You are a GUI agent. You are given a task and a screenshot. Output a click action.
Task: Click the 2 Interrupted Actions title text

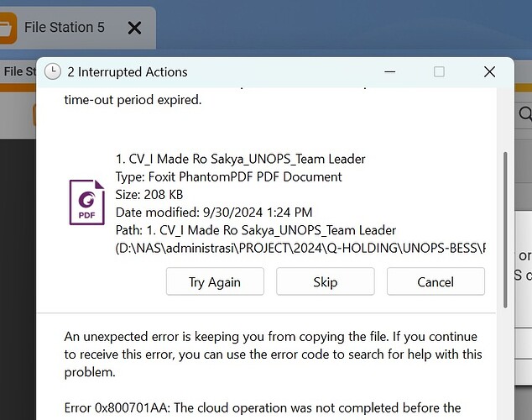tap(128, 72)
